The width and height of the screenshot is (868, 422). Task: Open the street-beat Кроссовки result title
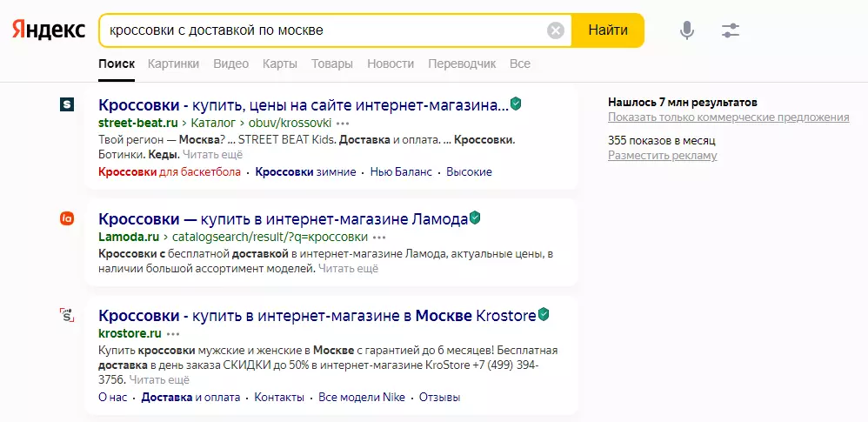(304, 104)
